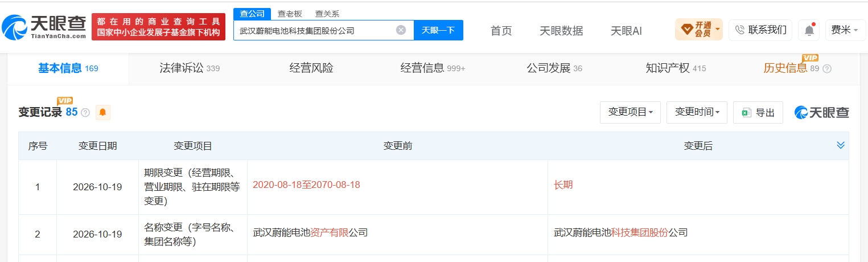Click VIP diamond 开通会员 button

coord(698,30)
